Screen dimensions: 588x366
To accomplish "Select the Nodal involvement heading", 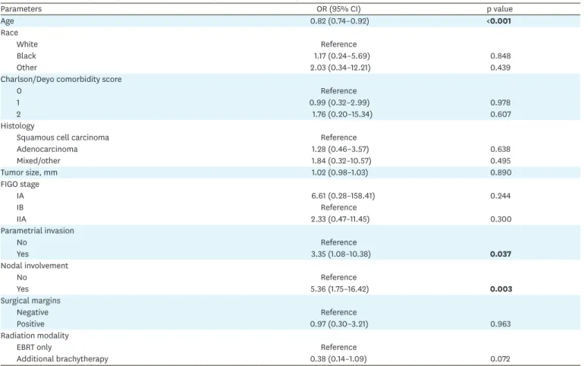I will click(x=34, y=266).
